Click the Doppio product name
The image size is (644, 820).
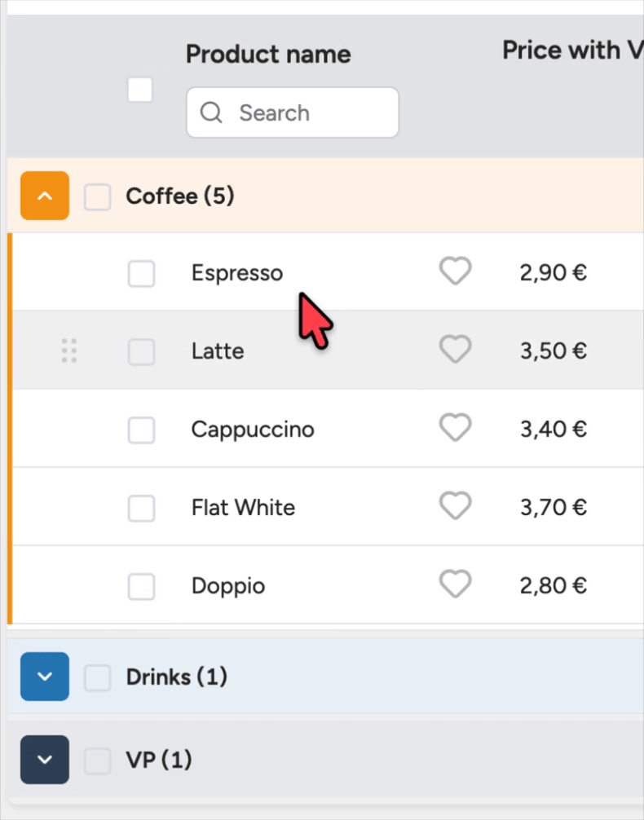click(228, 586)
